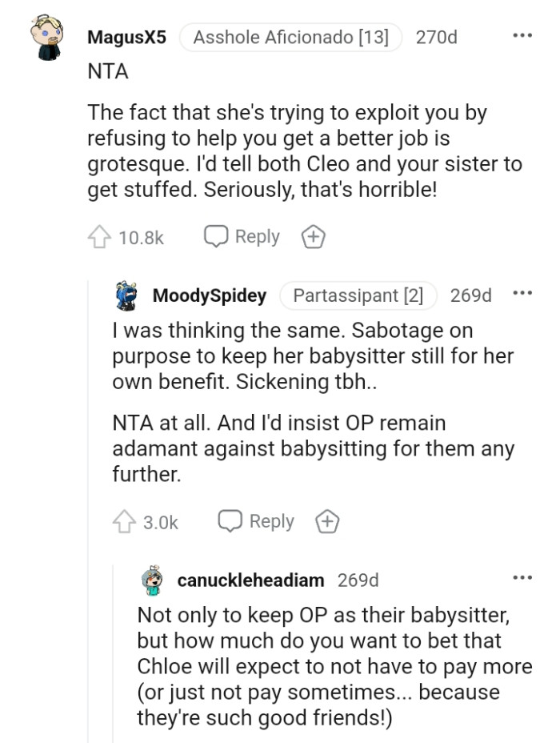The image size is (560, 743).
Task: Open the overflow menu on canuckleheadiam's comment
Action: pyautogui.click(x=524, y=578)
